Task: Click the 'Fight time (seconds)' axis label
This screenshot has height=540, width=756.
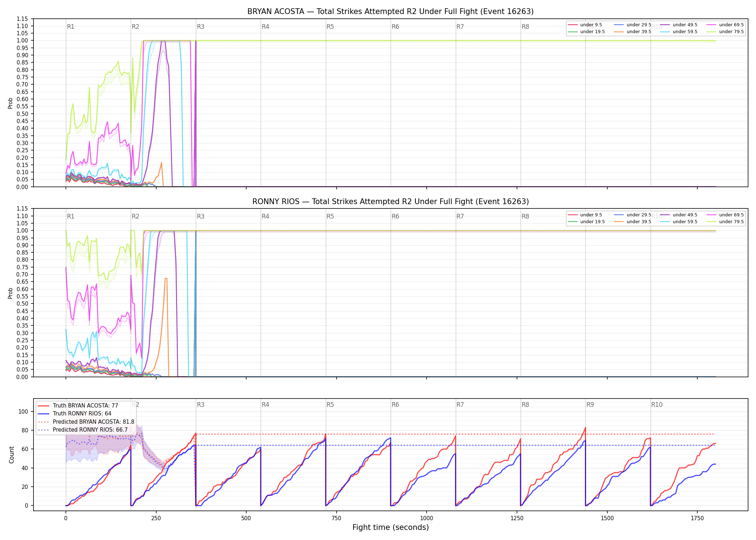Action: [x=391, y=527]
